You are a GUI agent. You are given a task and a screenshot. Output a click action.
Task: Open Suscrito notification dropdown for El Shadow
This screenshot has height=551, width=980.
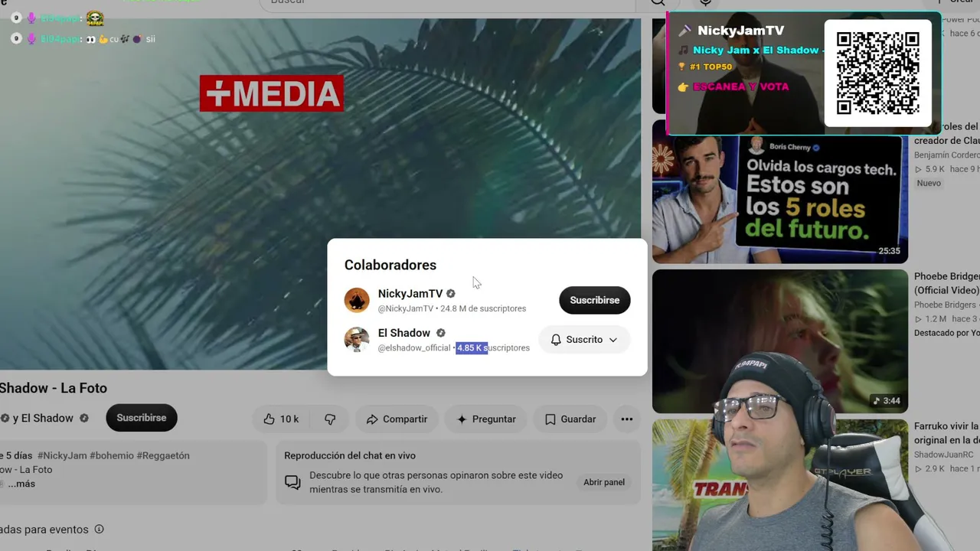(x=584, y=340)
